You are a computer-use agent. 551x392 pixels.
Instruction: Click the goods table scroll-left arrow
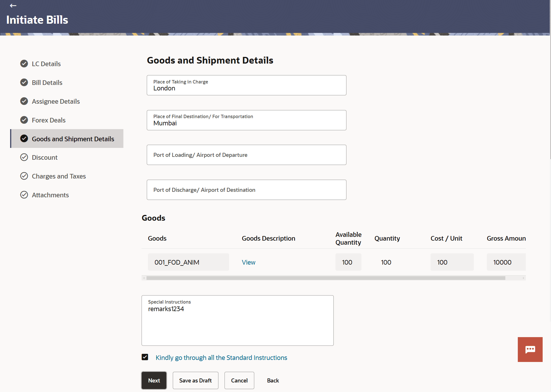tap(144, 278)
